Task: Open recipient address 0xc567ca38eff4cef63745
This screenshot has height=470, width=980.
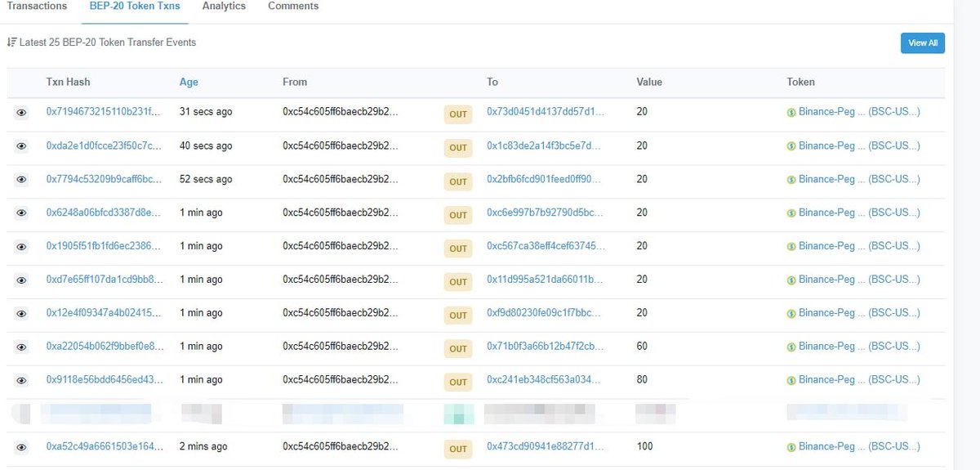Action: pyautogui.click(x=546, y=246)
